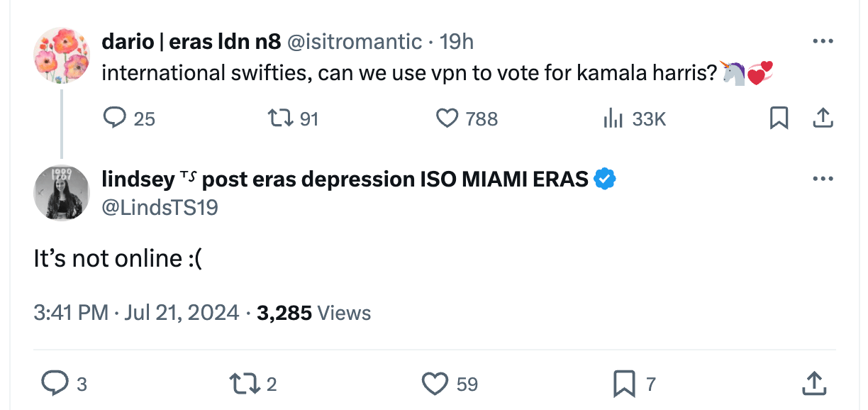
Task: Share dario's tweet via share icon
Action: [x=822, y=118]
